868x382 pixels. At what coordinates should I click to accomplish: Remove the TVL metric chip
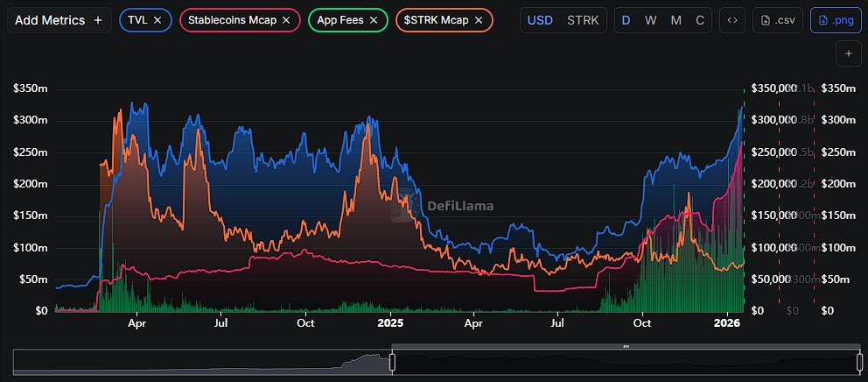pos(157,20)
